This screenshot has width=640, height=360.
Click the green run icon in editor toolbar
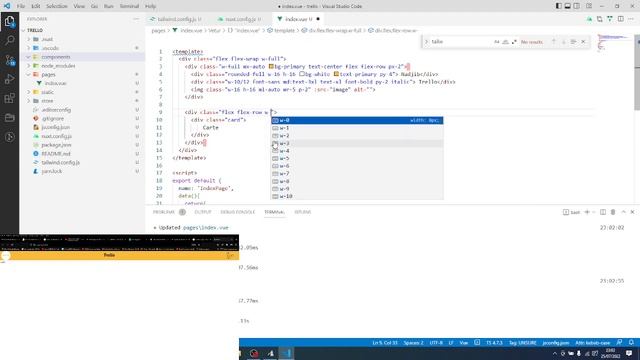589,19
